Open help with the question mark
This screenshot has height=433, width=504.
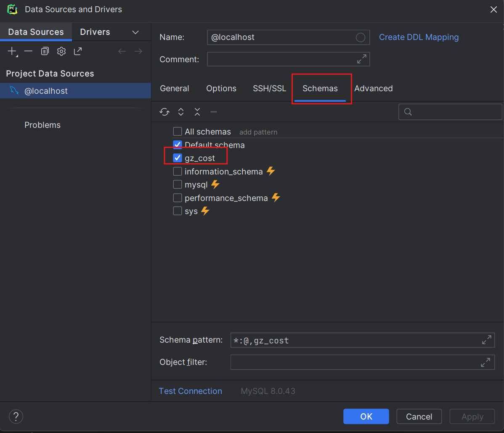pos(16,417)
